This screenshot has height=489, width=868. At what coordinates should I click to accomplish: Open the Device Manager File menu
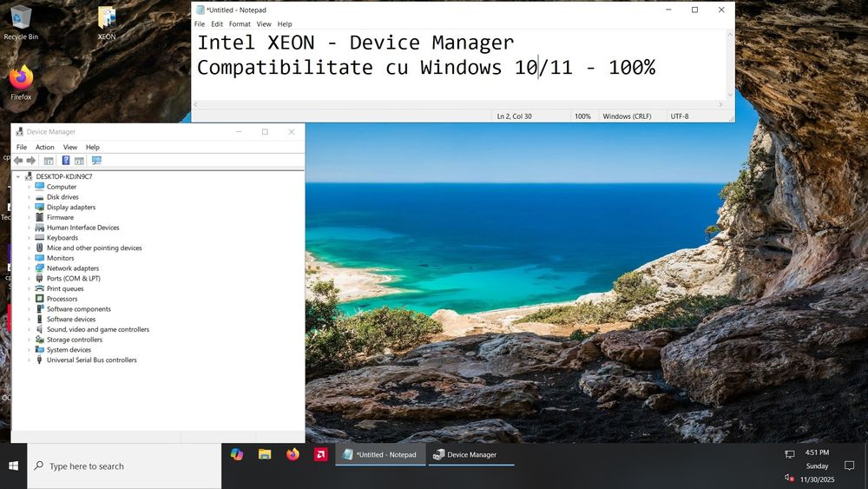(x=22, y=148)
